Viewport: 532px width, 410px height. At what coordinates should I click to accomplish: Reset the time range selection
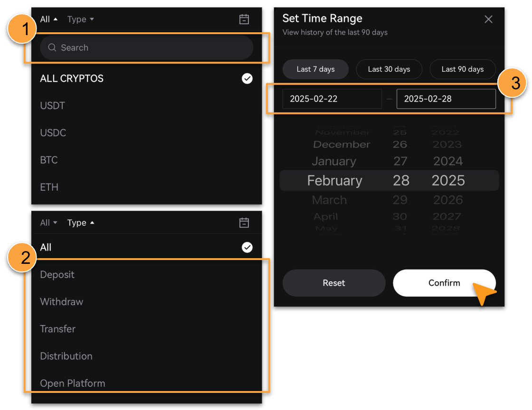tap(334, 283)
